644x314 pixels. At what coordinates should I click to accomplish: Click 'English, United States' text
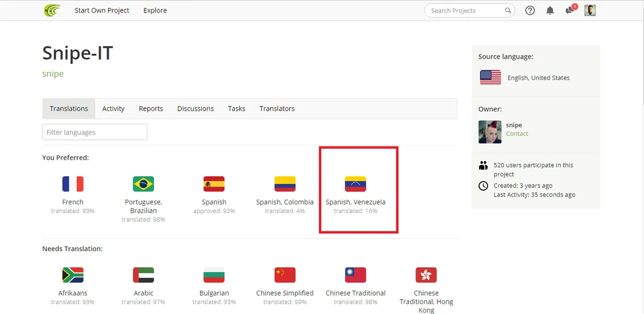click(x=538, y=77)
